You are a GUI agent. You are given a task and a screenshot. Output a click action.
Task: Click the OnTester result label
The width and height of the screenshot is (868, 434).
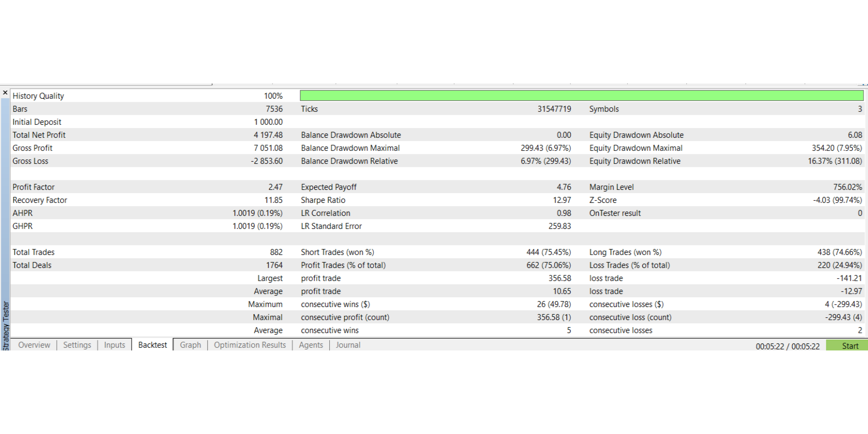pyautogui.click(x=615, y=213)
